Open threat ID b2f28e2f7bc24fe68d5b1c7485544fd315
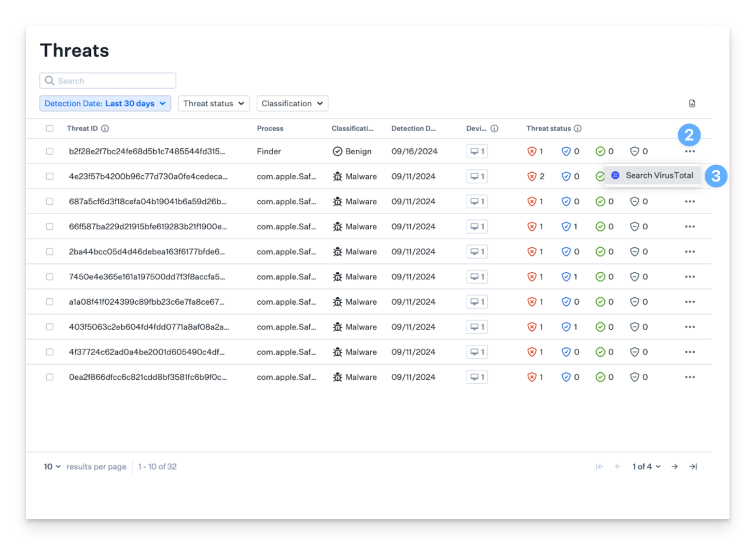756x545 pixels. [x=147, y=151]
